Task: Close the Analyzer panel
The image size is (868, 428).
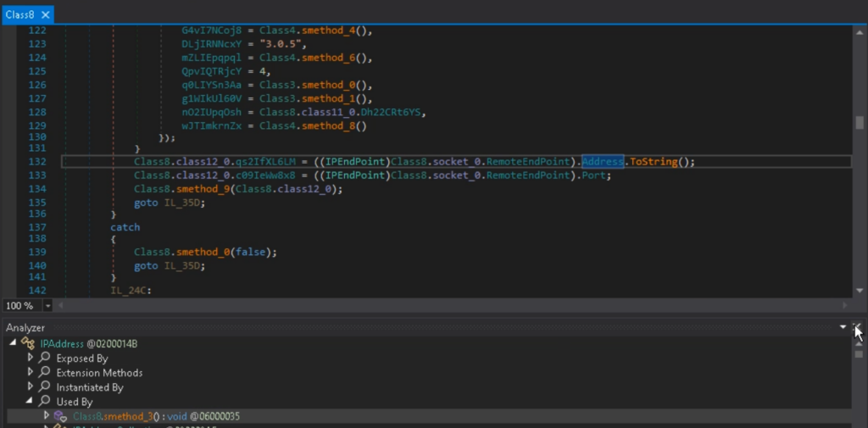Action: pyautogui.click(x=857, y=327)
